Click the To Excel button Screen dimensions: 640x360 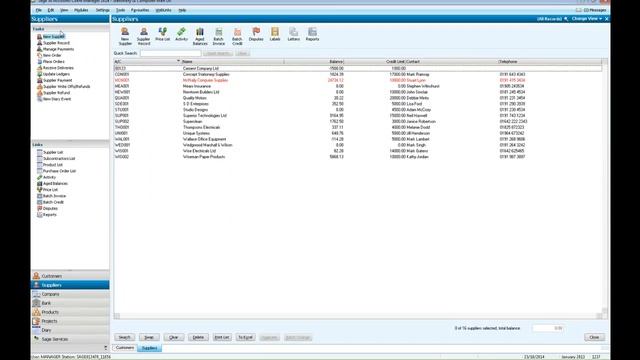pyautogui.click(x=245, y=337)
